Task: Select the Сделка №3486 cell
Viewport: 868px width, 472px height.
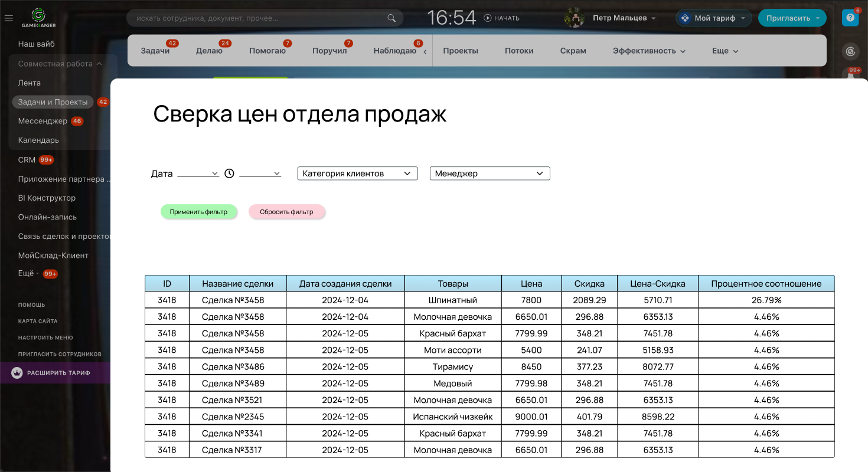Action: (238, 366)
